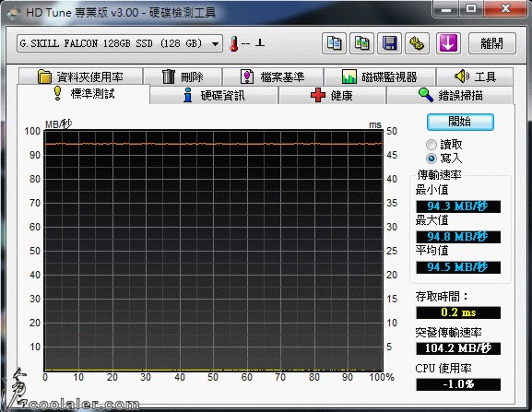Click the 0.2 ms access time value
This screenshot has height=412, width=532.
(x=458, y=312)
